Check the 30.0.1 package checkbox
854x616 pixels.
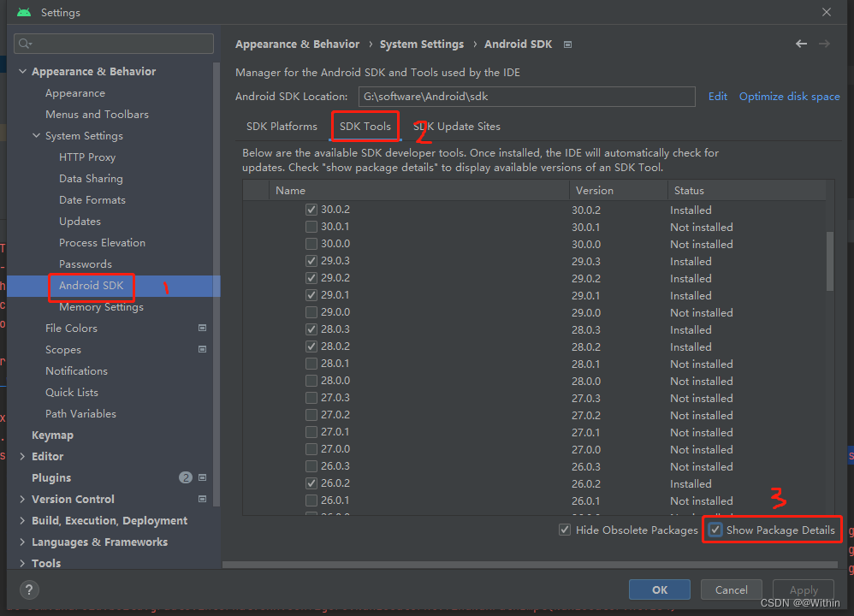[x=311, y=227]
